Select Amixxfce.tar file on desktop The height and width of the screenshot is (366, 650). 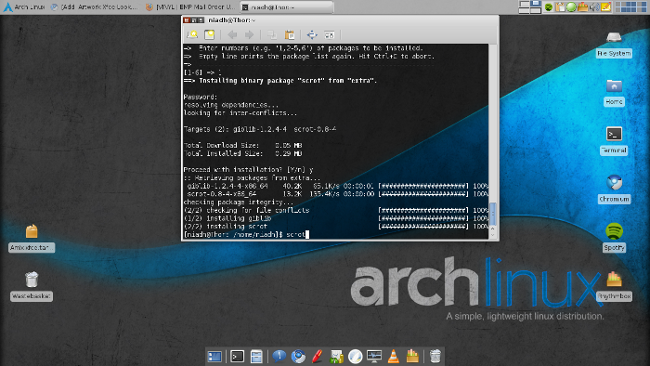pyautogui.click(x=32, y=238)
